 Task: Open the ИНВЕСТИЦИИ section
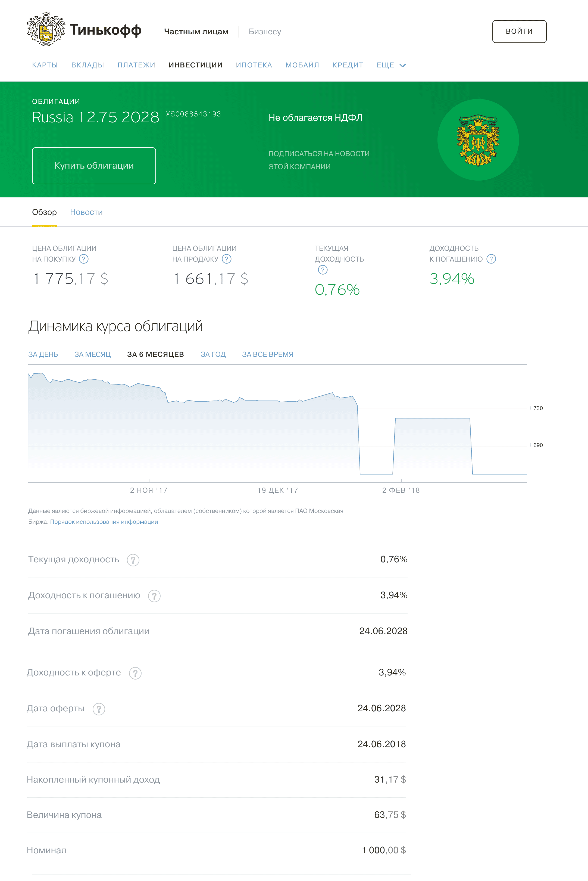tap(195, 65)
